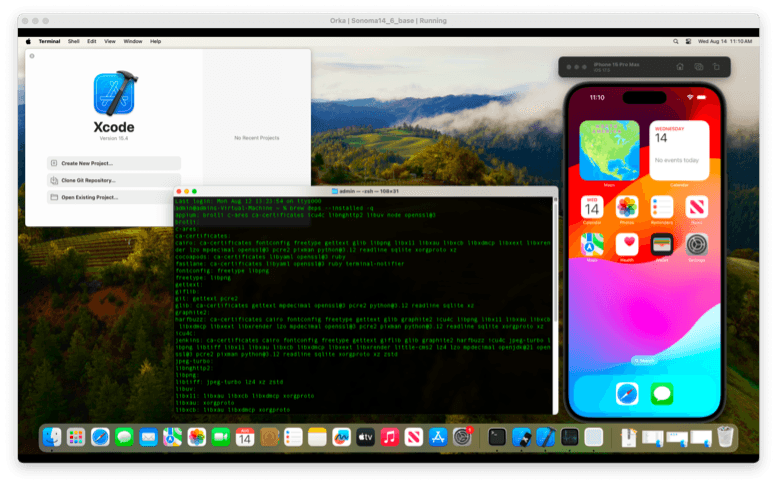Click the Xcode icon in the macOS Dock
Viewport: 782px width, 488px height.
[x=546, y=438]
